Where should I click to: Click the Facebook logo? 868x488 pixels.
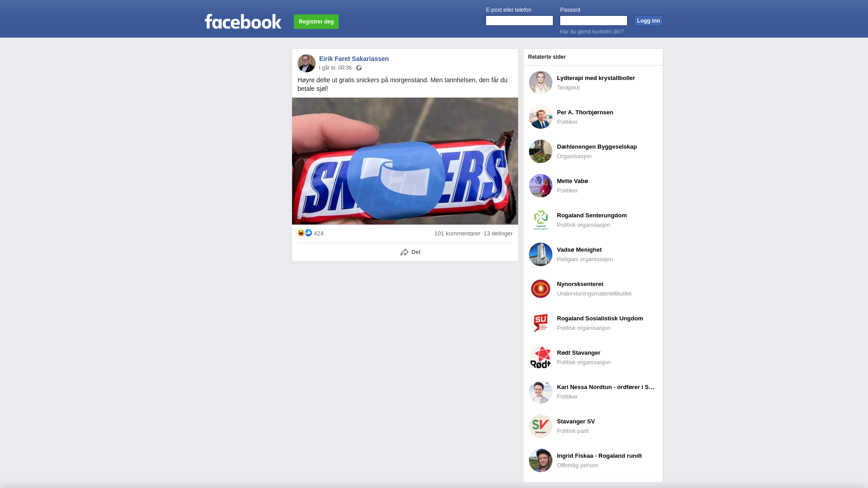click(243, 21)
